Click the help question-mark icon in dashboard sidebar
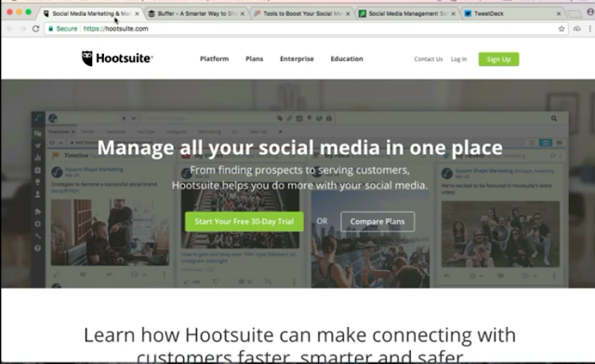 [38, 248]
